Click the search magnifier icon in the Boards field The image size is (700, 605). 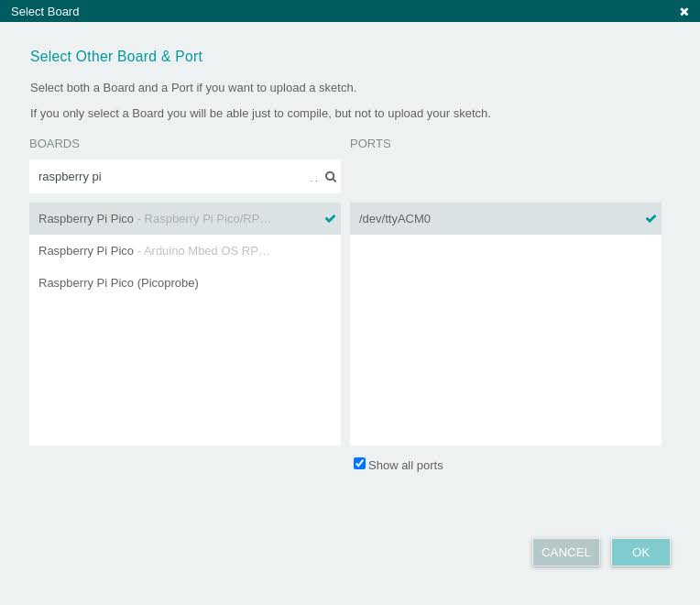pos(331,177)
